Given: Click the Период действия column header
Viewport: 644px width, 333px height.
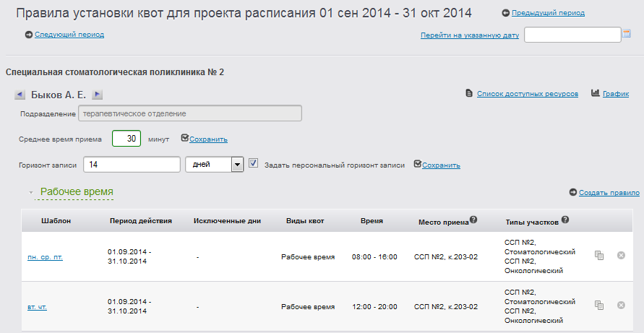Looking at the screenshot, I should pos(141,221).
